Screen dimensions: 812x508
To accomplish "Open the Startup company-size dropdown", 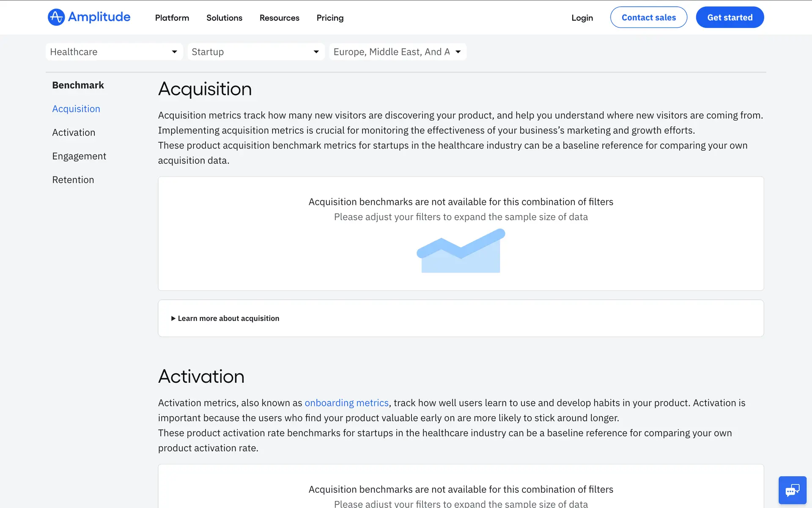I will (255, 52).
